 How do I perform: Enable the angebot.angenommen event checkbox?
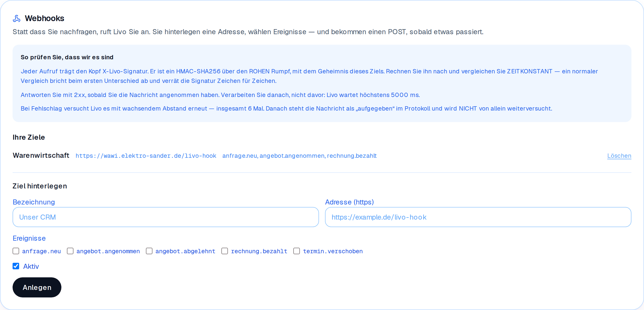(70, 251)
